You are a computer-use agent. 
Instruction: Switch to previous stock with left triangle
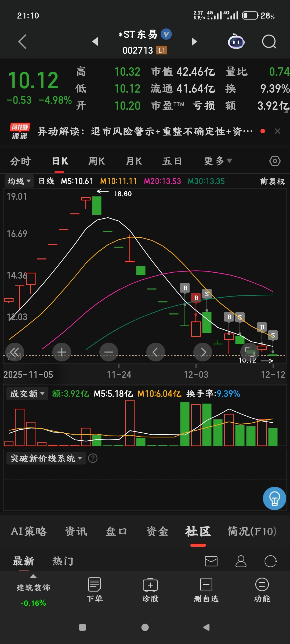(95, 41)
